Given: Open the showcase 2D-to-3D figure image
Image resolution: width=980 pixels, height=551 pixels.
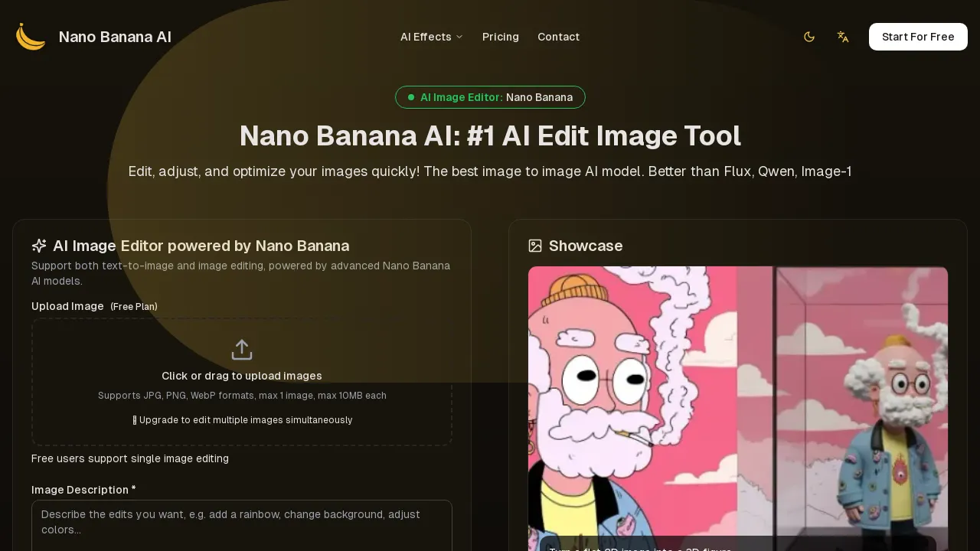Looking at the screenshot, I should click(738, 409).
